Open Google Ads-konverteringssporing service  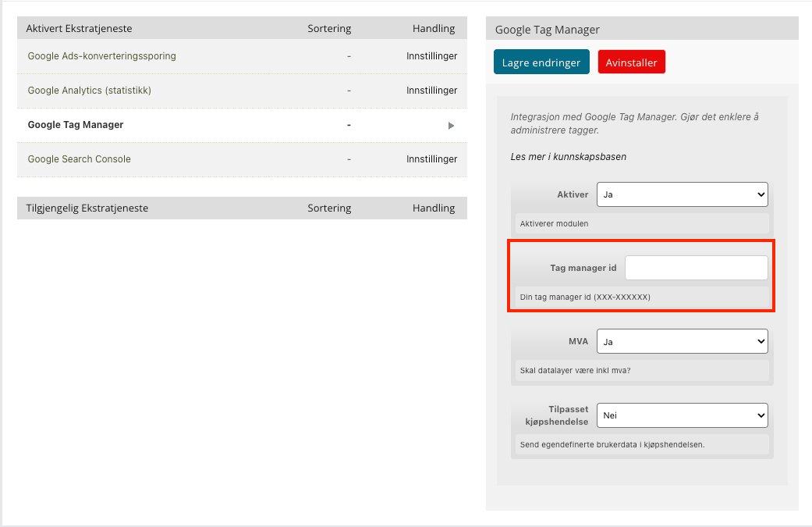coord(101,56)
